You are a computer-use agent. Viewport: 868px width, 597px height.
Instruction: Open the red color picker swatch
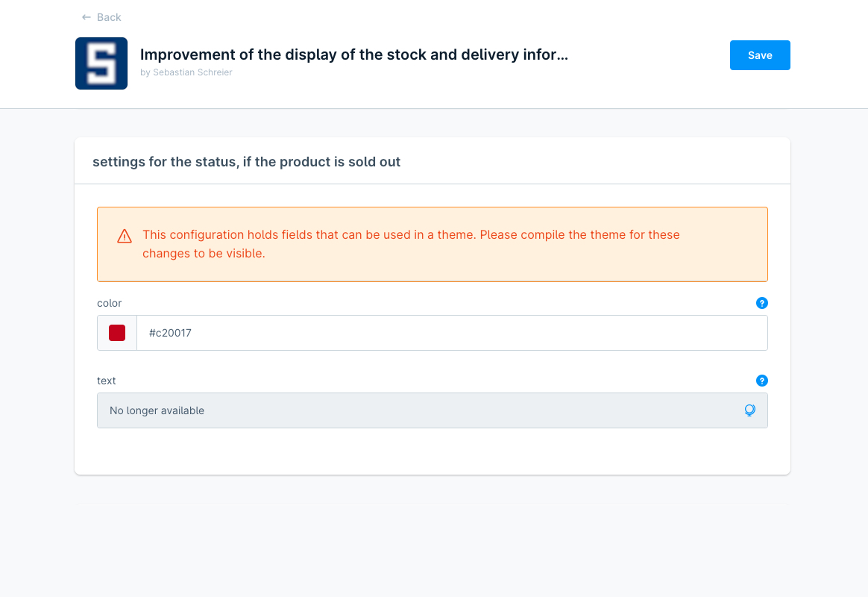[117, 333]
